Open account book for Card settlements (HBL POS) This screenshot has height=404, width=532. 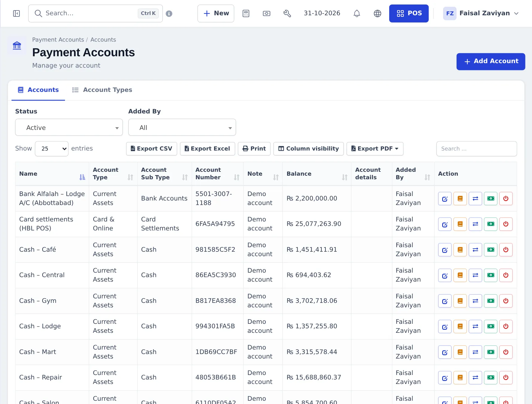coord(460,224)
